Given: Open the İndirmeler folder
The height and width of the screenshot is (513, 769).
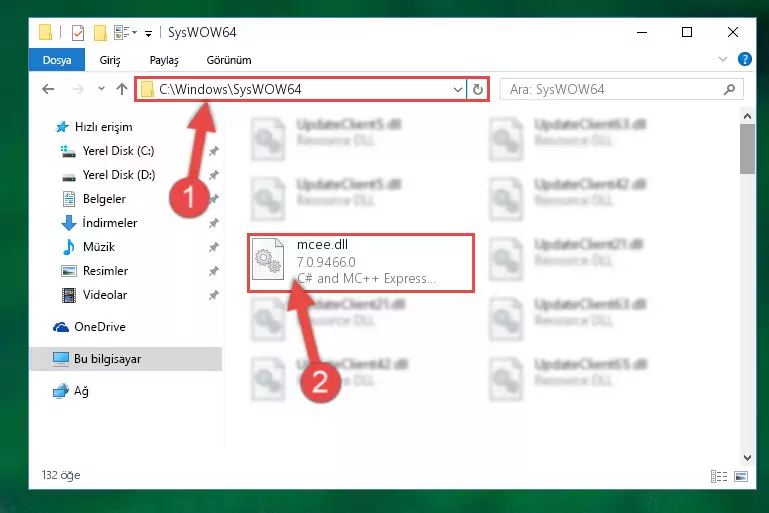Looking at the screenshot, I should pos(109,223).
